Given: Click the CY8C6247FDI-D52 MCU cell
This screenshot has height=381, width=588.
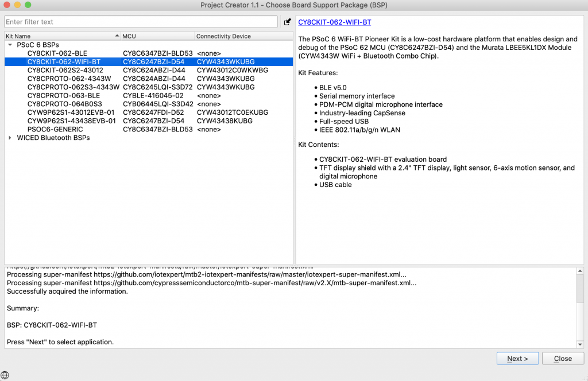Looking at the screenshot, I should coord(153,112).
